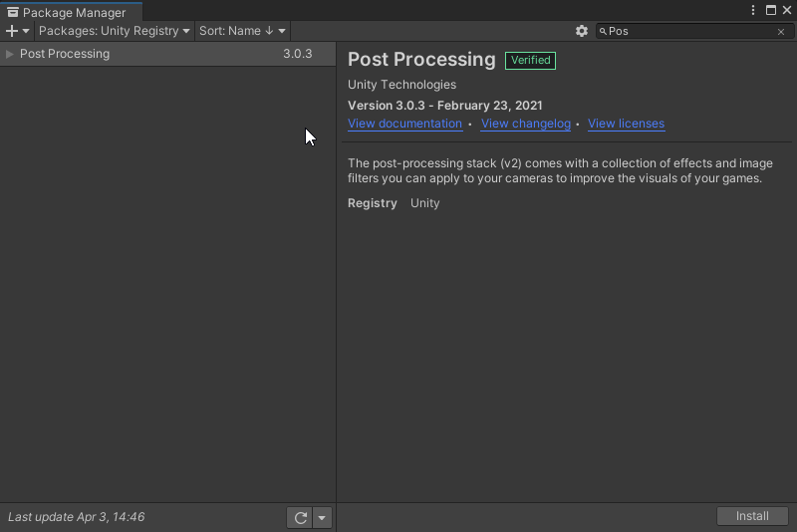Image resolution: width=797 pixels, height=532 pixels.
Task: Maximize the Package Manager window
Action: [x=770, y=10]
